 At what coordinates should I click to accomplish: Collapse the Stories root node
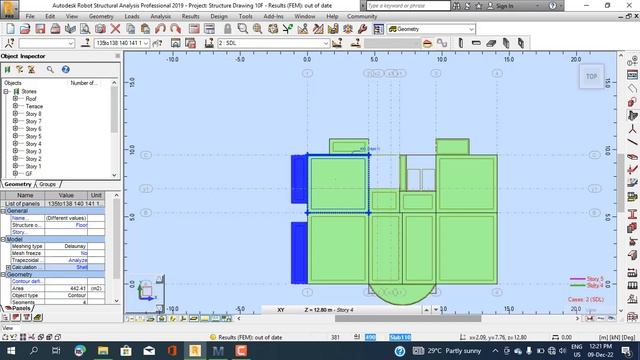click(6, 91)
